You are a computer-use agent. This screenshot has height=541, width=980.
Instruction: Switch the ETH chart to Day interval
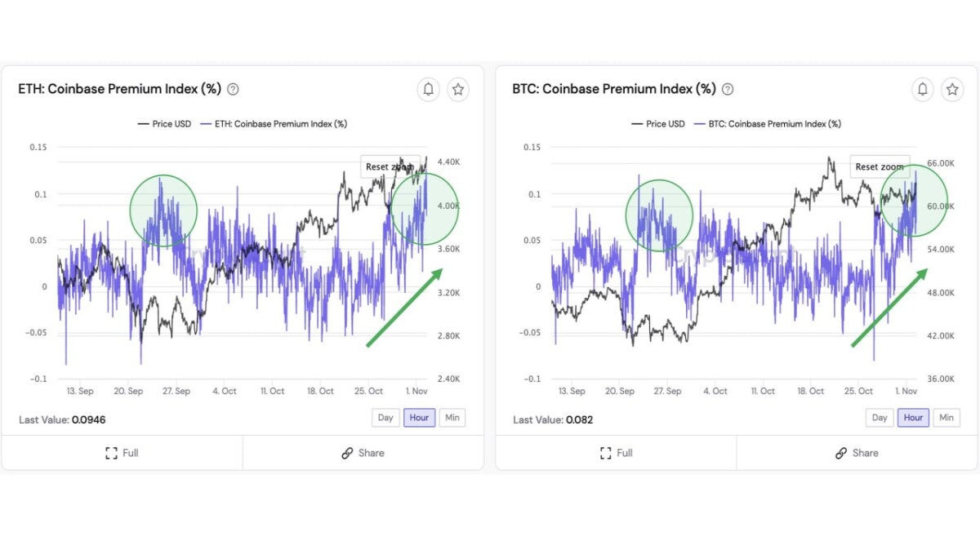pyautogui.click(x=385, y=417)
